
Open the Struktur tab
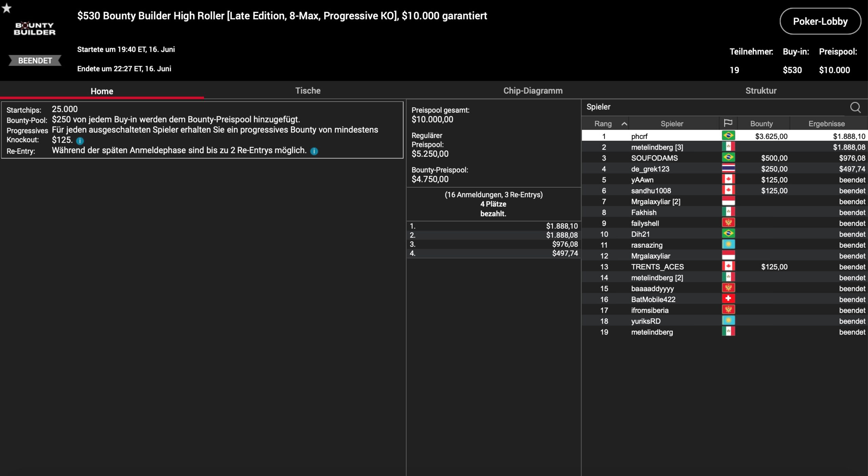click(x=761, y=91)
